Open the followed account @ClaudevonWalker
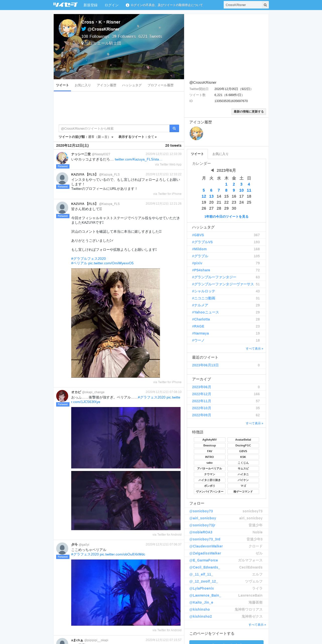This screenshot has height=644, width=322. pyautogui.click(x=206, y=546)
